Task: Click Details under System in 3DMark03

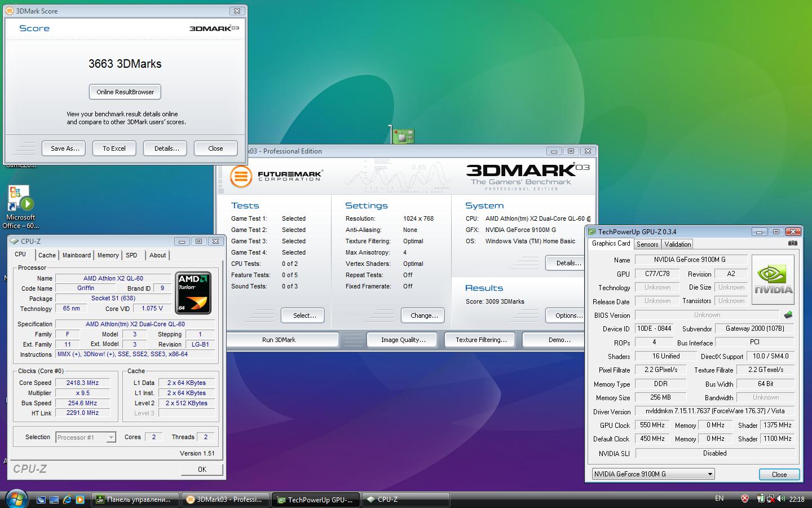Action: coord(566,263)
